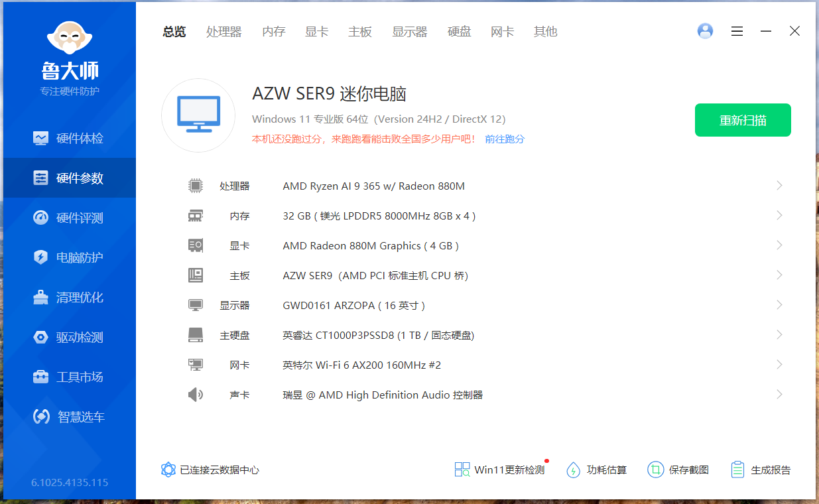The image size is (819, 504).
Task: Select the 硬件参数 sidebar icon
Action: (41, 178)
